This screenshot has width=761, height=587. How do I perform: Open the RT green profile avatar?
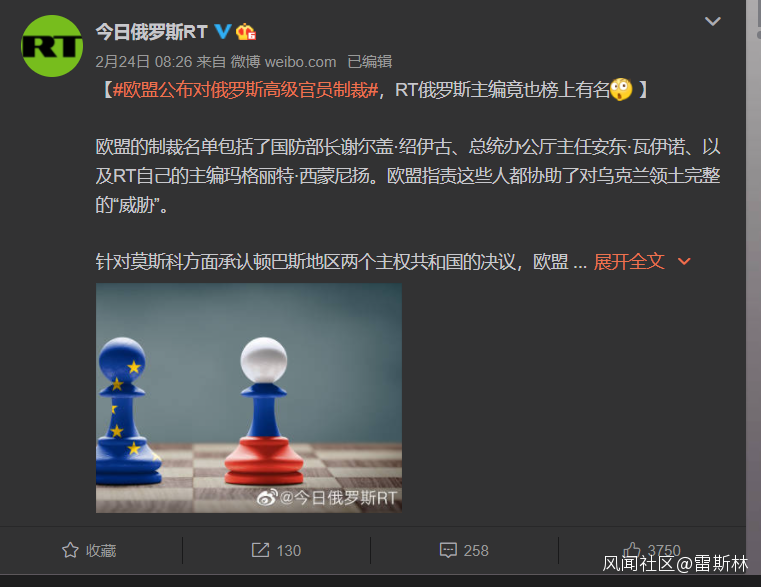tap(52, 46)
